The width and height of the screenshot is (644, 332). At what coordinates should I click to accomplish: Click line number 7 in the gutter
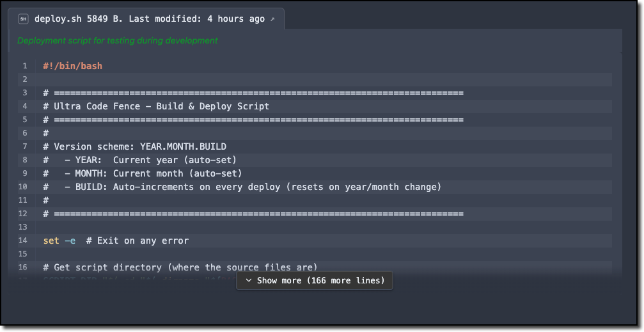click(x=24, y=146)
